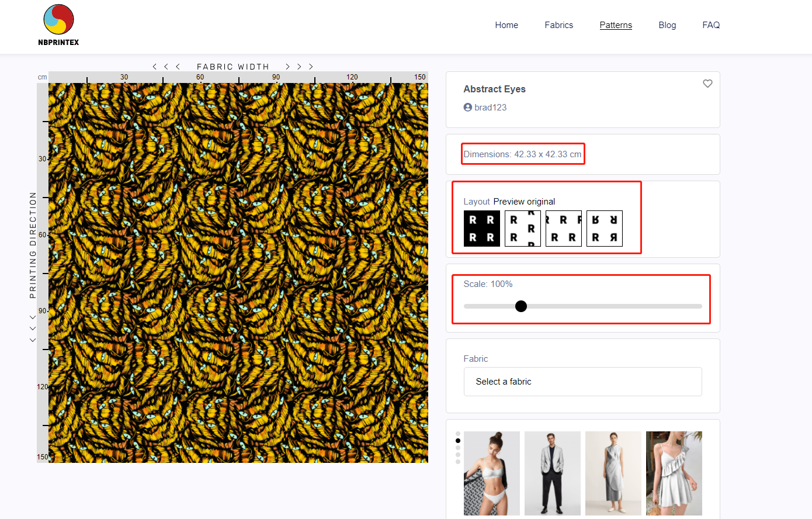Open the Home menu item

click(506, 25)
